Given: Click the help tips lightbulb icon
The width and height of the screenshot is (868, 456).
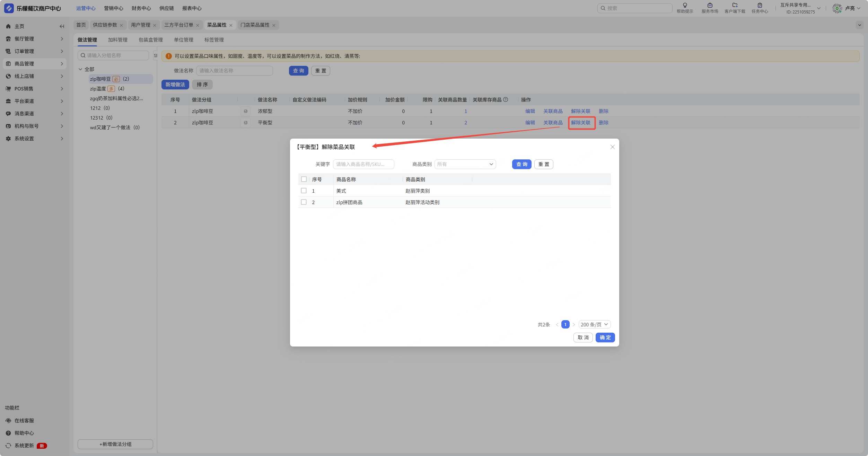Looking at the screenshot, I should pyautogui.click(x=685, y=5).
